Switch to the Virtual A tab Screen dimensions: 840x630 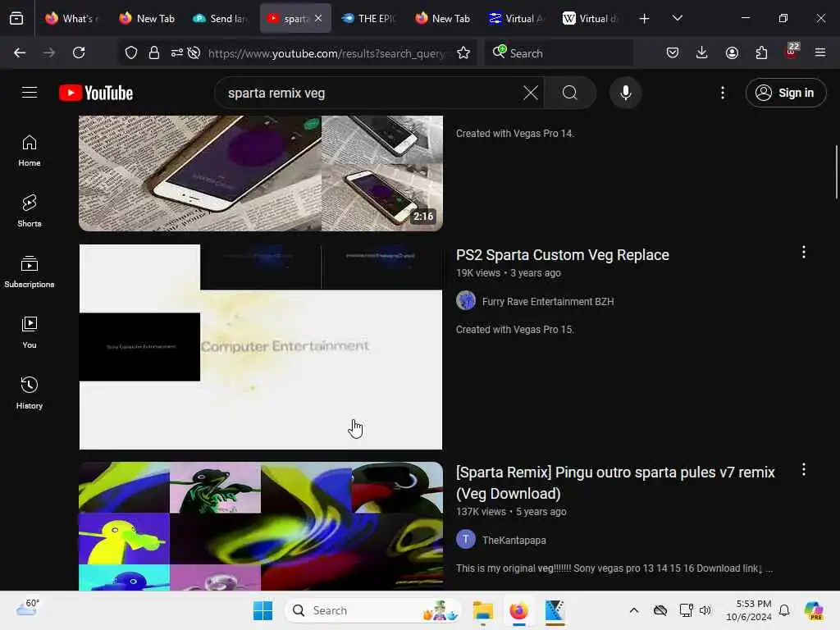click(x=517, y=19)
